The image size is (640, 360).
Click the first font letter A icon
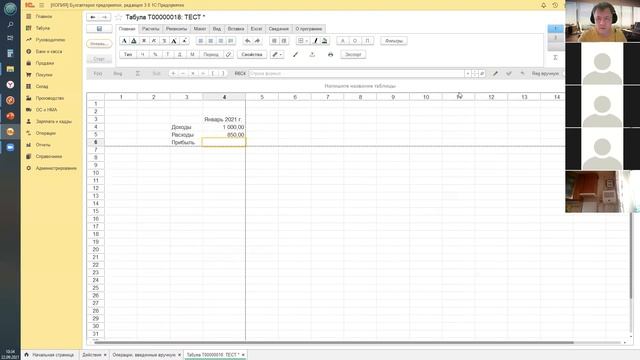(124, 41)
